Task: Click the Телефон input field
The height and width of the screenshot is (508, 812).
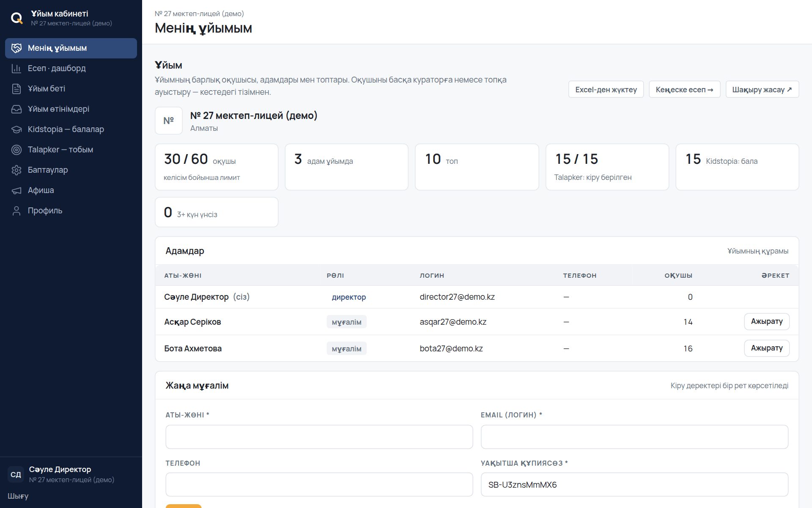Action: click(x=319, y=484)
